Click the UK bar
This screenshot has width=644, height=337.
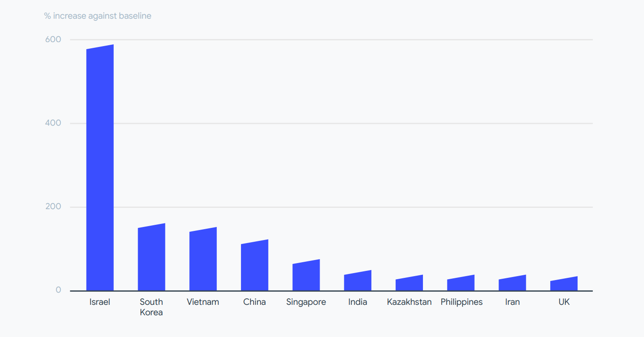pyautogui.click(x=564, y=285)
